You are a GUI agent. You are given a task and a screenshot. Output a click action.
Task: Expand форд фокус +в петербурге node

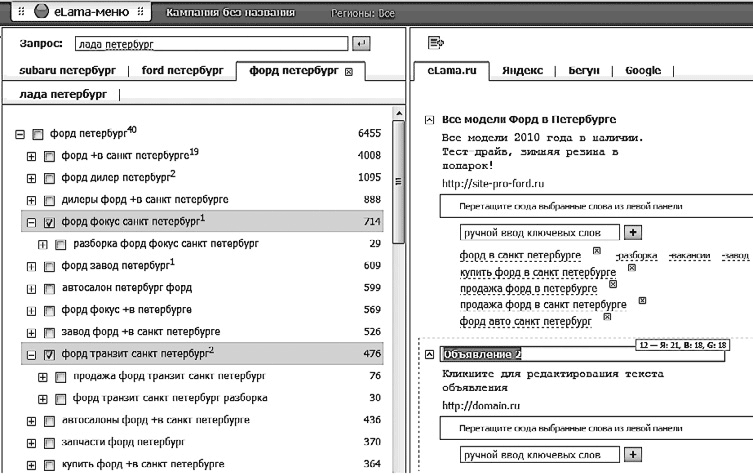click(31, 311)
